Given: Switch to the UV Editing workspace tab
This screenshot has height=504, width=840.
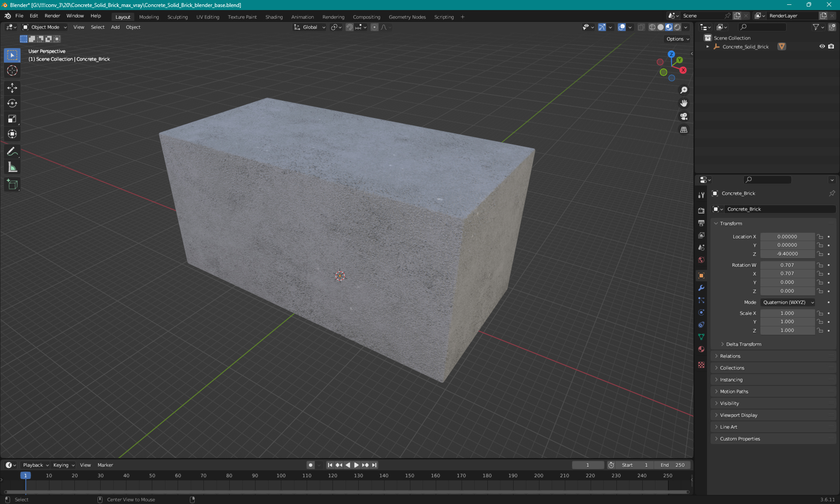Looking at the screenshot, I should [207, 17].
